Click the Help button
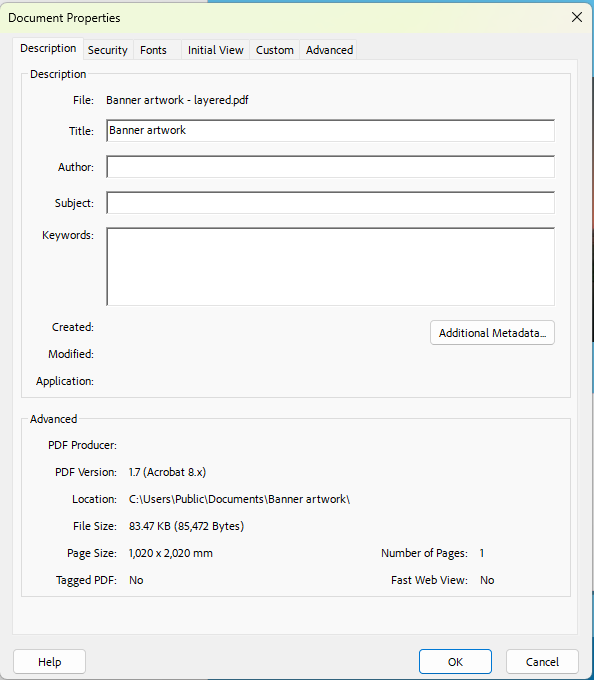The height and width of the screenshot is (680, 594). click(x=49, y=662)
